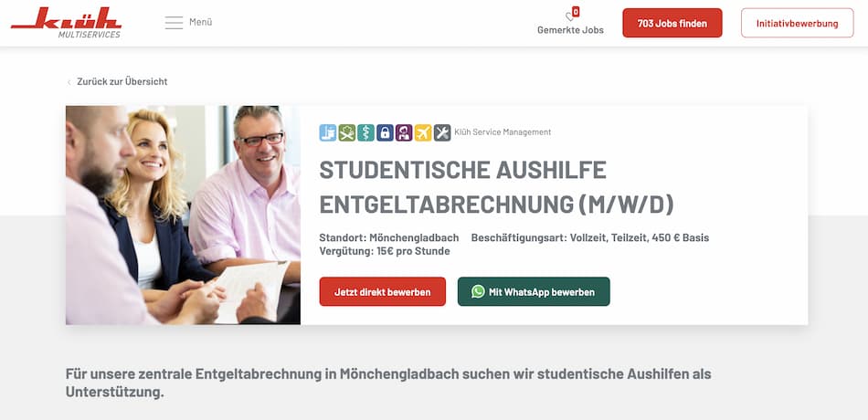Click the teal clinic service icon
The width and height of the screenshot is (868, 420).
point(365,132)
